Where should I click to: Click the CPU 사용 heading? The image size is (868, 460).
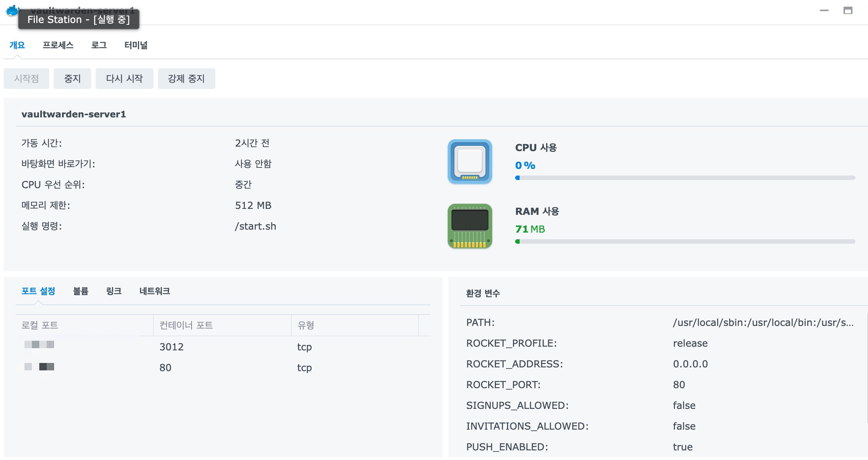click(x=536, y=147)
